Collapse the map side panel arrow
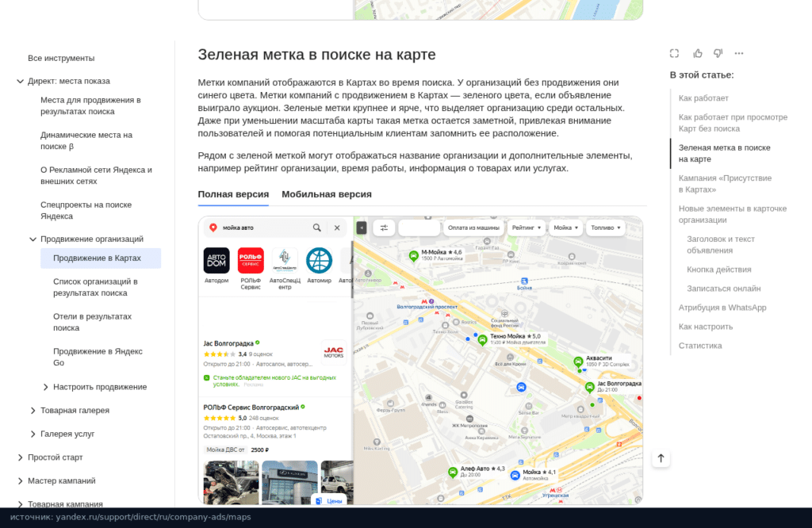The height and width of the screenshot is (528, 812). tap(362, 228)
